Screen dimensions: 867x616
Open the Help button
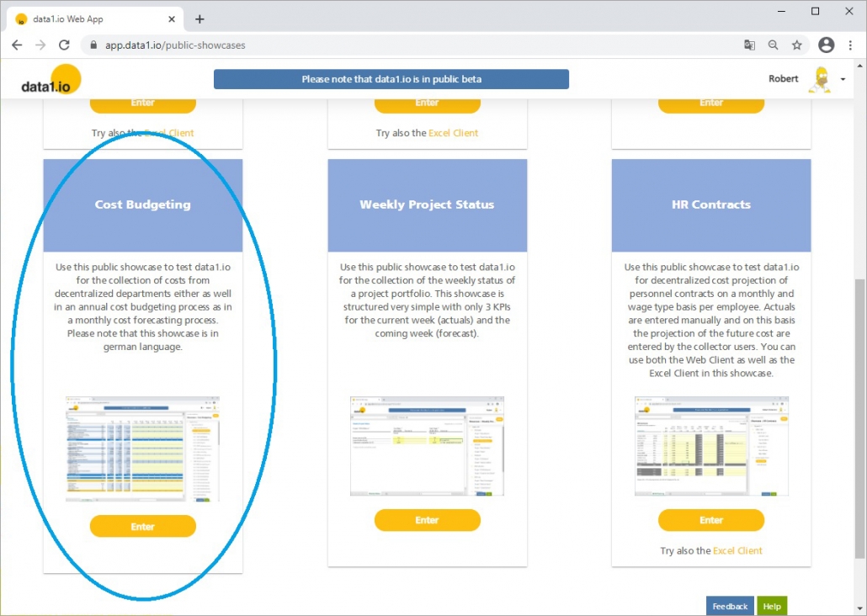772,606
